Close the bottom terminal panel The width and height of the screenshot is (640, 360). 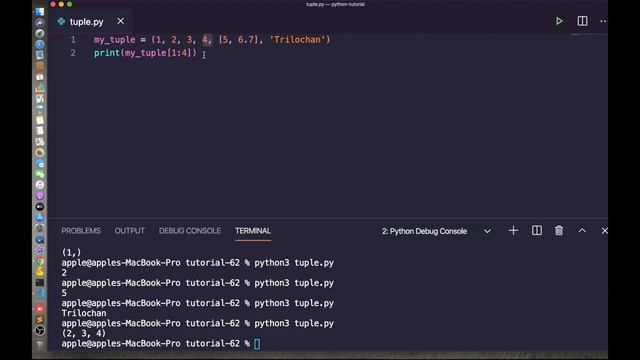click(x=604, y=231)
